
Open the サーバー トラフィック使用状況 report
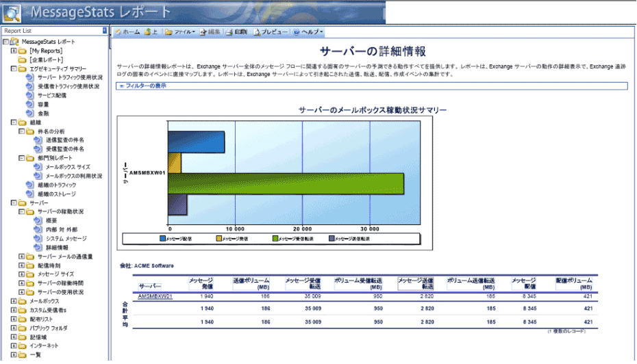coord(69,77)
